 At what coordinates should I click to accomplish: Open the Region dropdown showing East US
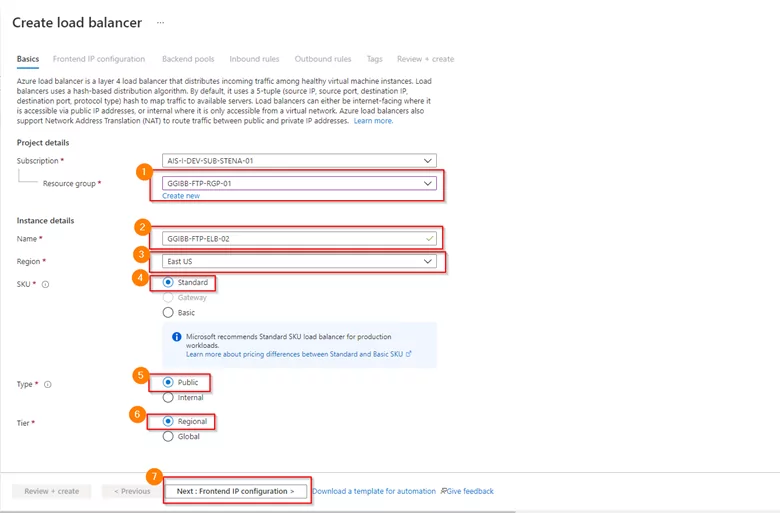[x=299, y=261]
